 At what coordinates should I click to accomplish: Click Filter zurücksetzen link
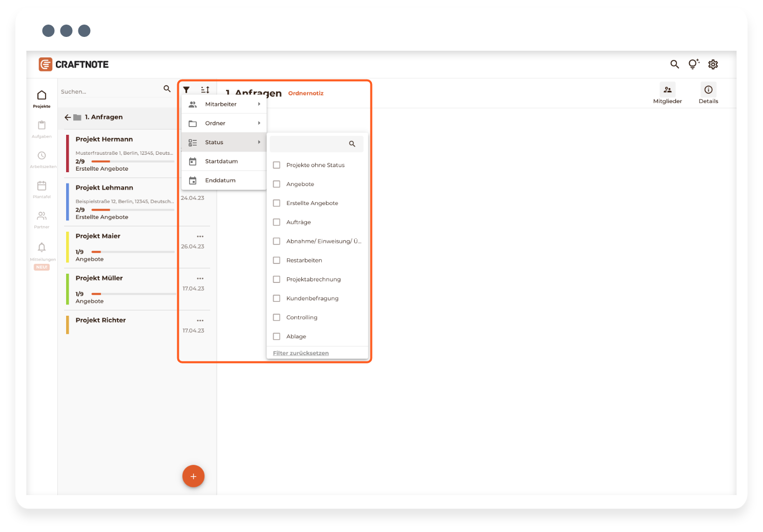click(x=301, y=353)
